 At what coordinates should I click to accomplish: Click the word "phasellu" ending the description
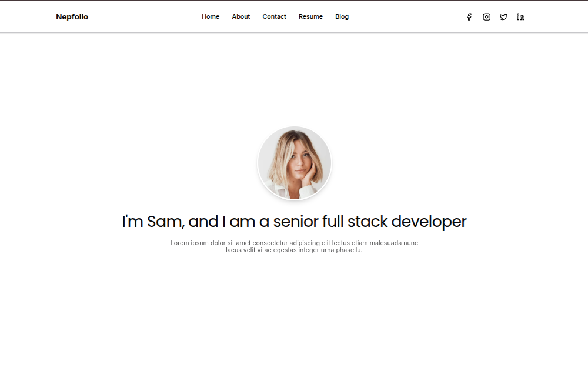pos(349,250)
